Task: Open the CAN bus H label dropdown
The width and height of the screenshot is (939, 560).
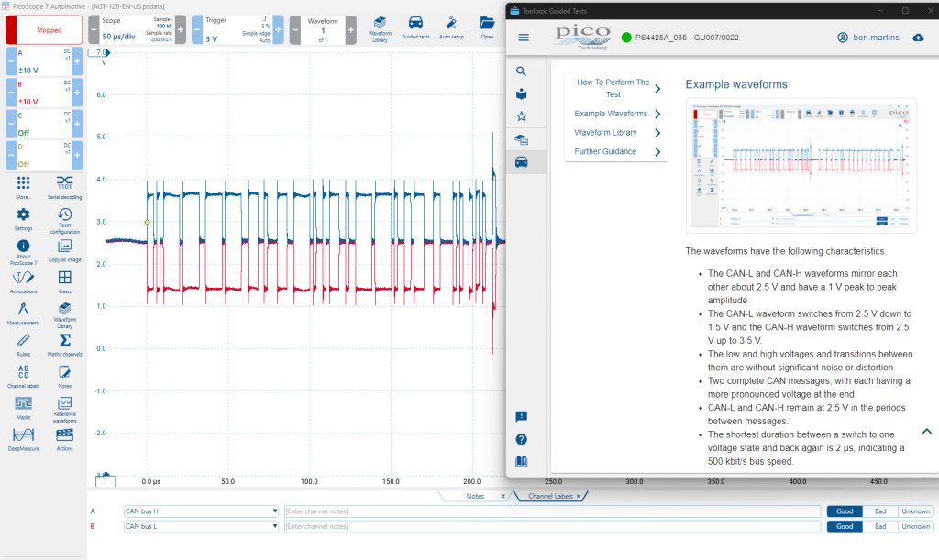Action: [x=201, y=511]
